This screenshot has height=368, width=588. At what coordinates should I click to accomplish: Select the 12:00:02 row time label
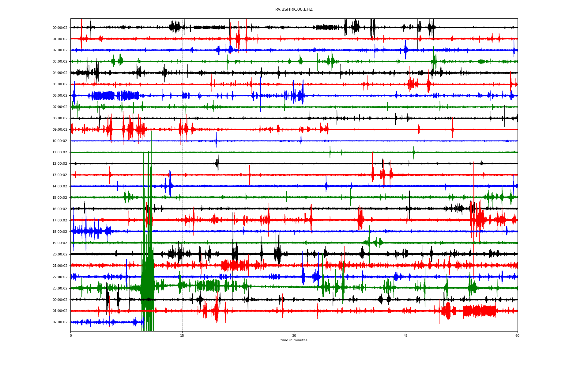(60, 164)
